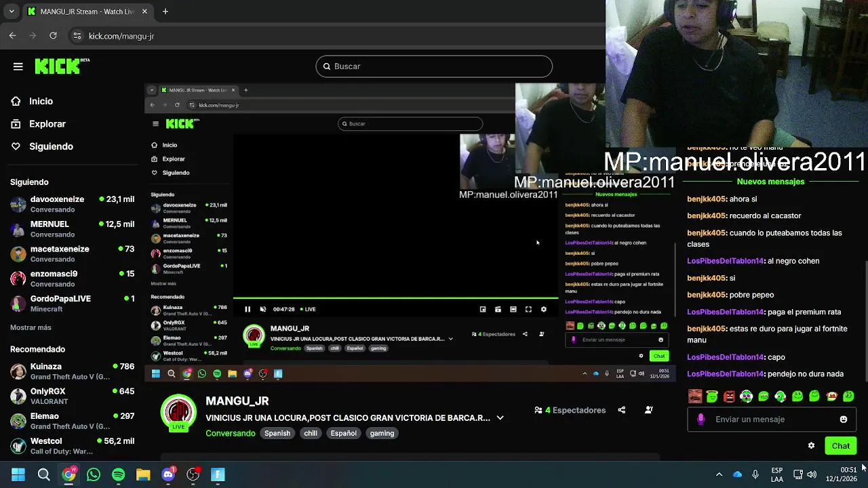
Task: Expand followed list with Mostrar más
Action: [31, 327]
